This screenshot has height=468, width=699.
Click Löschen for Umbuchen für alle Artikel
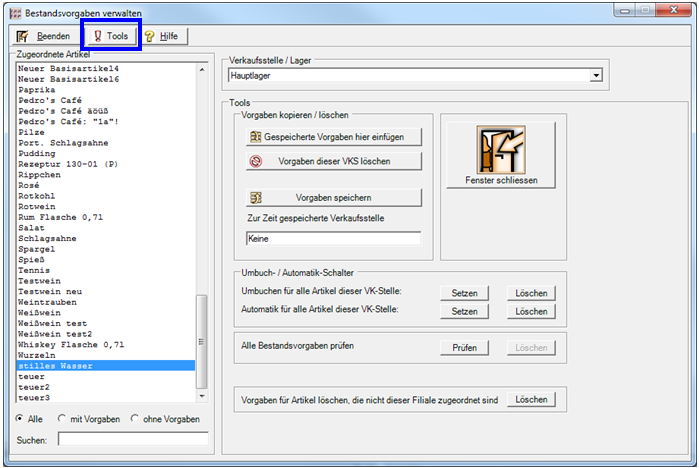click(531, 293)
